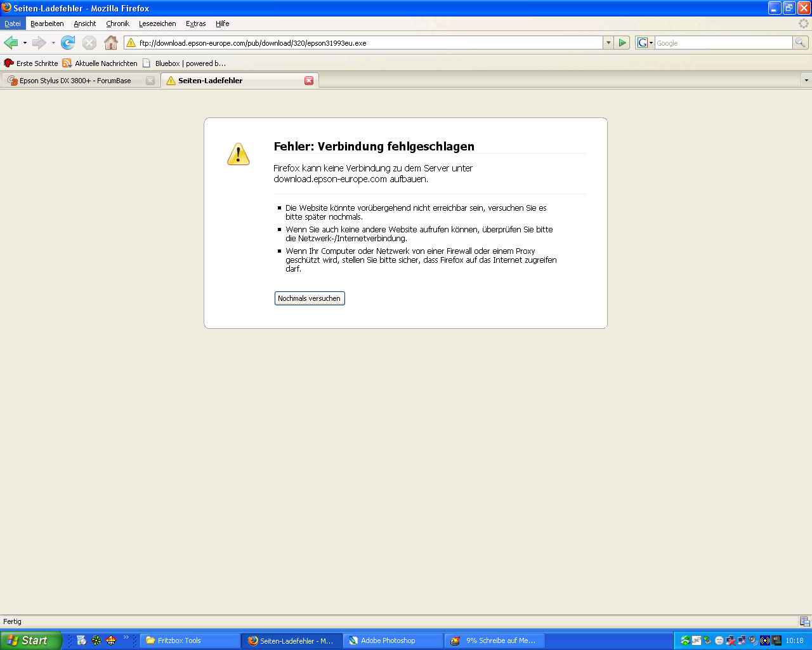Click the Seiten-Ladefehler Firefox taskbar button
The width and height of the screenshot is (812, 650).
292,640
